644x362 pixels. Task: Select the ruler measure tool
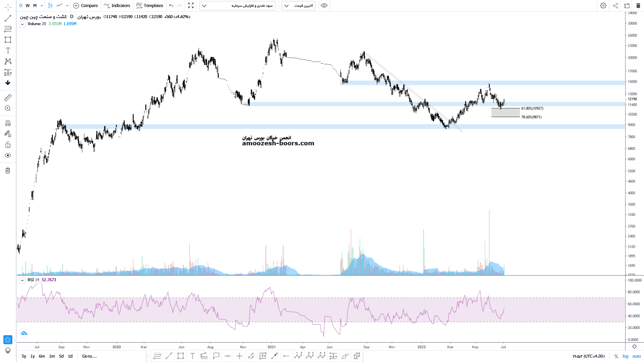[x=8, y=98]
